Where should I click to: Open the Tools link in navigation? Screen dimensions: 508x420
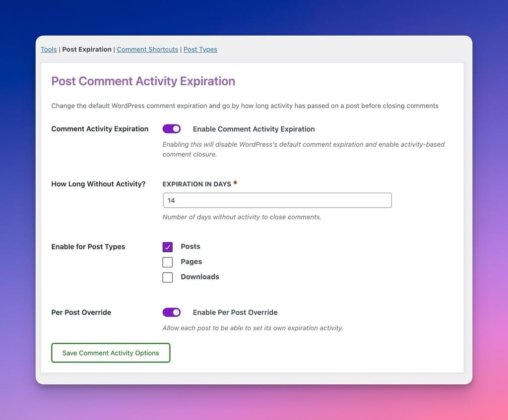49,49
